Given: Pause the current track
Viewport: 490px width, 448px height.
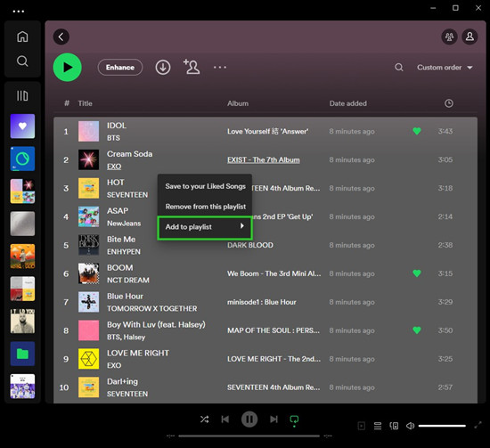Looking at the screenshot, I should click(x=249, y=419).
